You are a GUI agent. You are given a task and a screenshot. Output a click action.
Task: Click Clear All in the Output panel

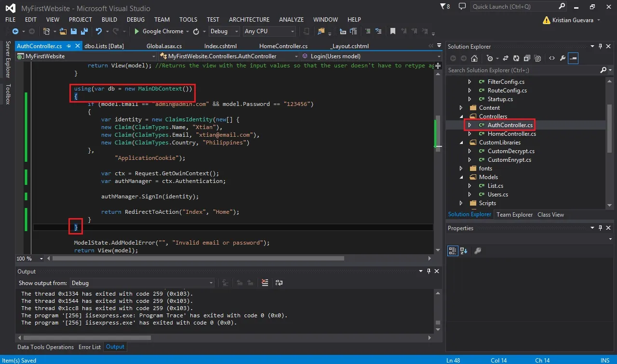[x=265, y=283]
